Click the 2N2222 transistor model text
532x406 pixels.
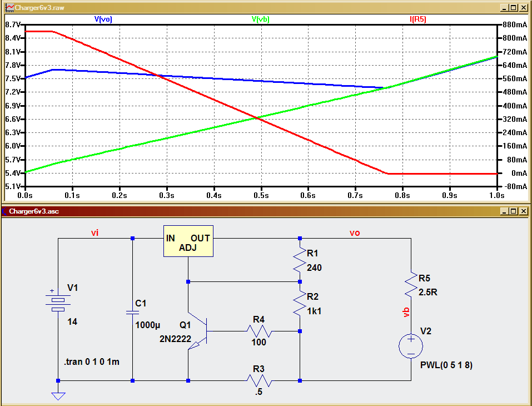pos(176,339)
